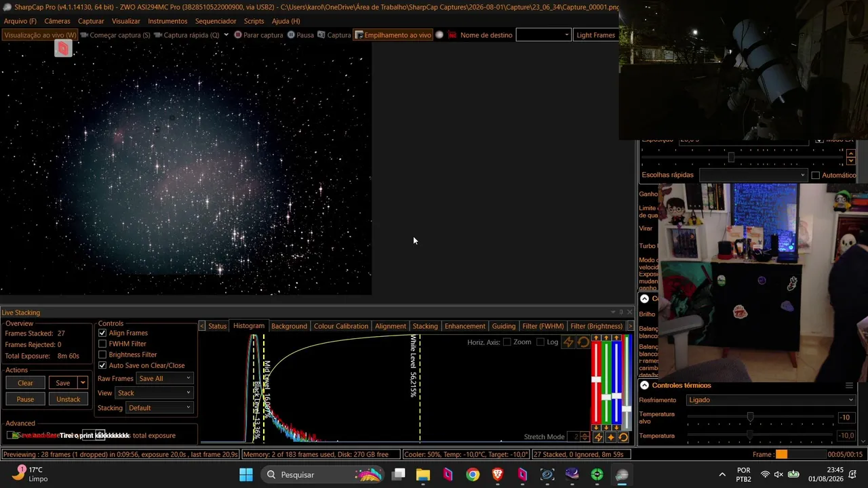Click the histogram auto-stretch lightning icon near Log
Image resolution: width=868 pixels, height=488 pixels.
(568, 342)
